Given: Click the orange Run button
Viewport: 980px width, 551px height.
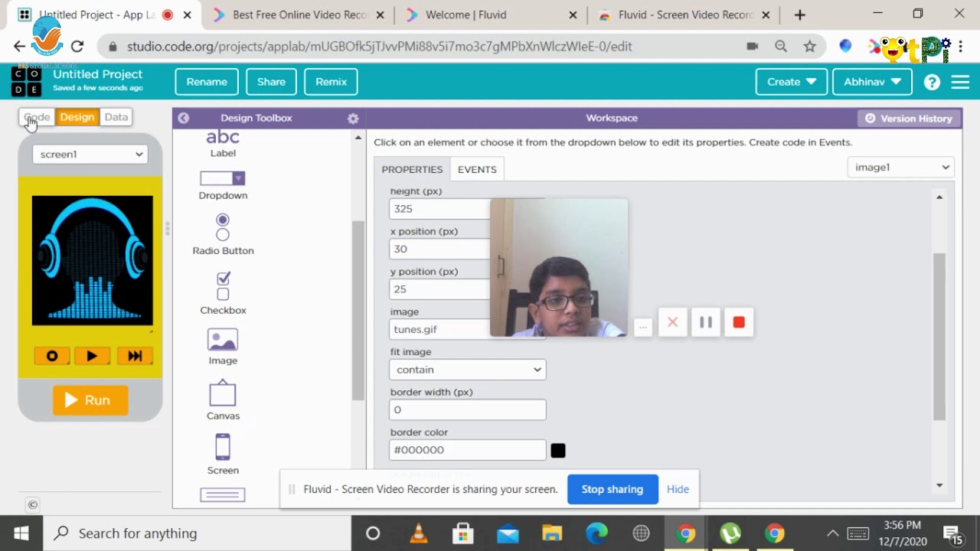Looking at the screenshot, I should [90, 400].
